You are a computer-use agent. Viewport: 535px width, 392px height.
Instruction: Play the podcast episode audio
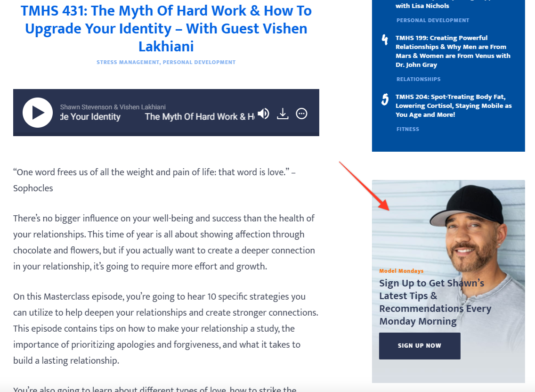click(38, 113)
